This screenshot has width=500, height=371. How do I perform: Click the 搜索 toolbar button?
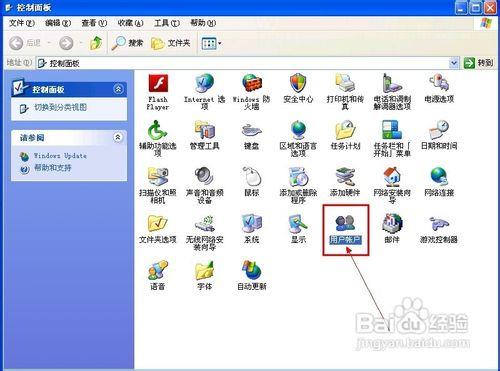tap(127, 43)
